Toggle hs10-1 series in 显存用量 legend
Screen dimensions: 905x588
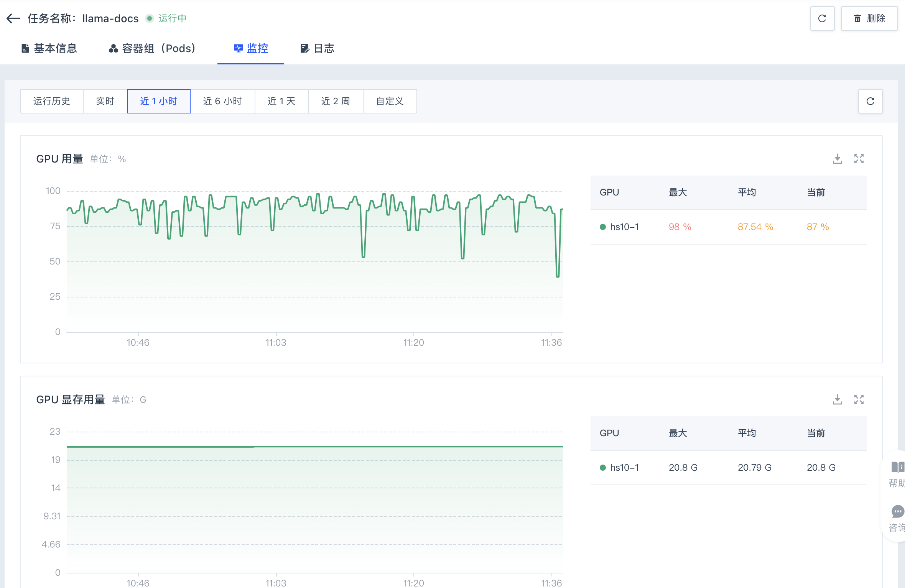(619, 468)
